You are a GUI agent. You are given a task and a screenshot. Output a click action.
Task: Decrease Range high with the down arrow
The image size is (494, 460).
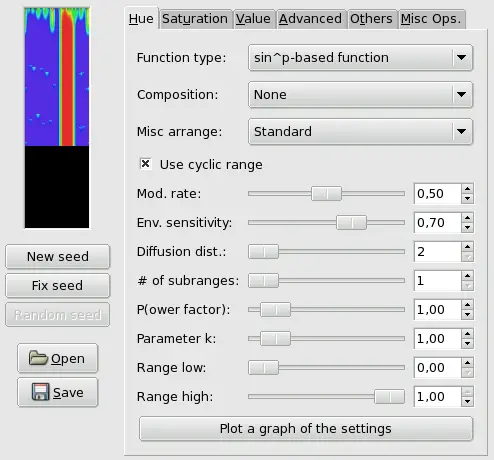pos(467,401)
